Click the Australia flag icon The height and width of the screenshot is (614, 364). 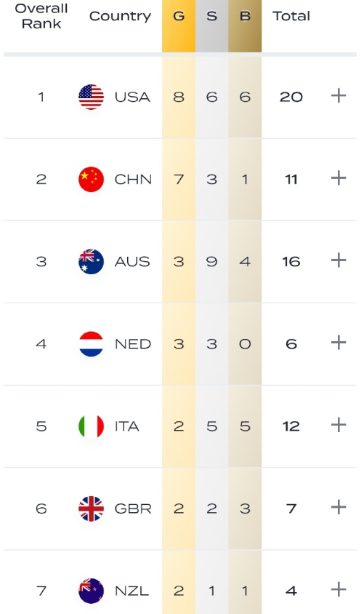click(x=91, y=262)
